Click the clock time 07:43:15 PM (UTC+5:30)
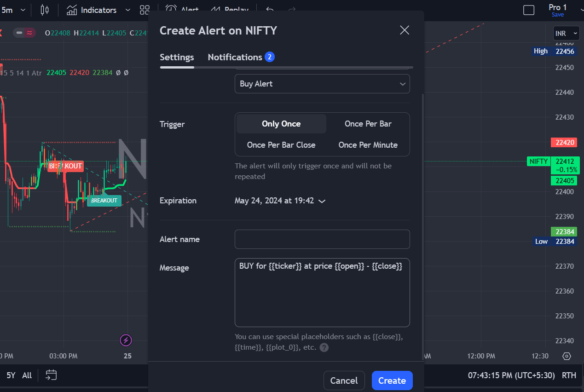584x392 pixels. click(511, 375)
